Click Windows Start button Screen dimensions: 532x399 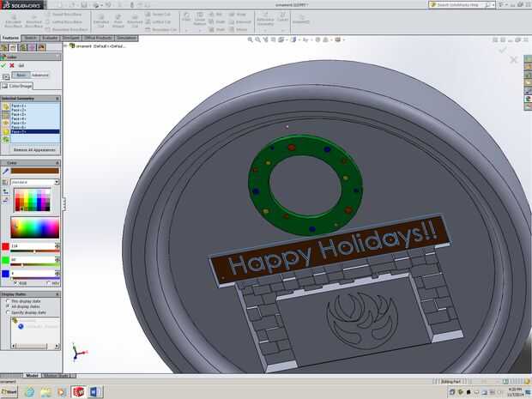pyautogui.click(x=9, y=392)
